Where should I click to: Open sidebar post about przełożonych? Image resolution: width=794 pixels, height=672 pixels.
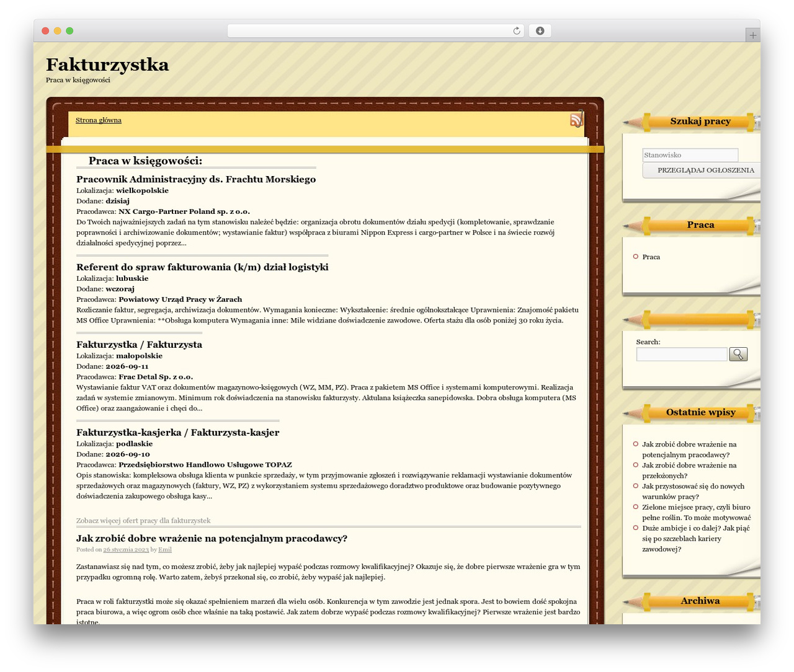(689, 471)
